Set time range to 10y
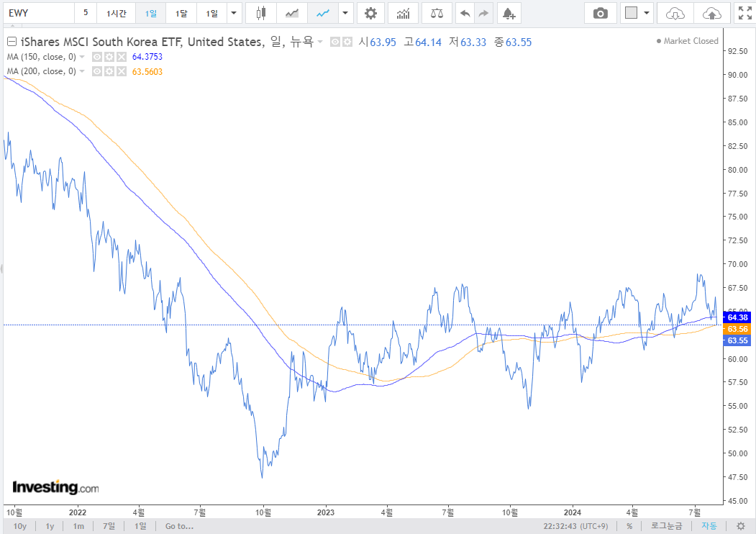 pos(19,526)
